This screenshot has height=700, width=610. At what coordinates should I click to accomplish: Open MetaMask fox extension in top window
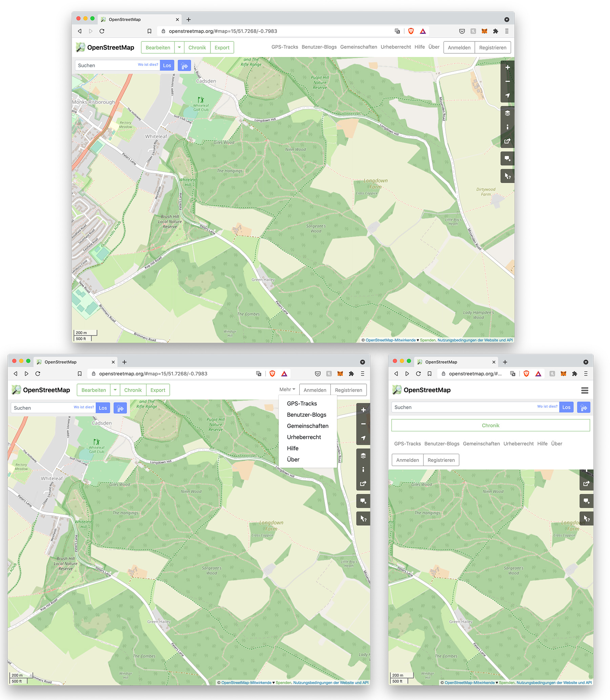point(484,31)
